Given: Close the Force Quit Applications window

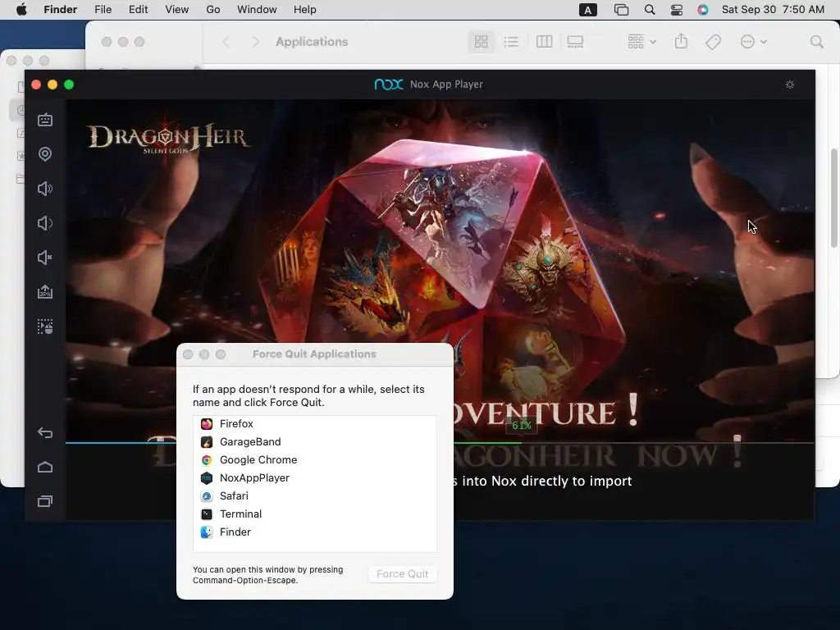Looking at the screenshot, I should point(188,354).
